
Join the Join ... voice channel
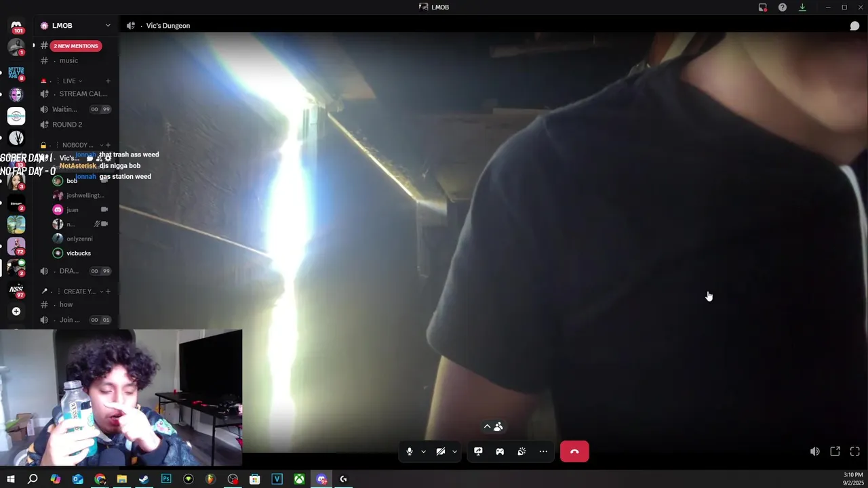coord(76,320)
